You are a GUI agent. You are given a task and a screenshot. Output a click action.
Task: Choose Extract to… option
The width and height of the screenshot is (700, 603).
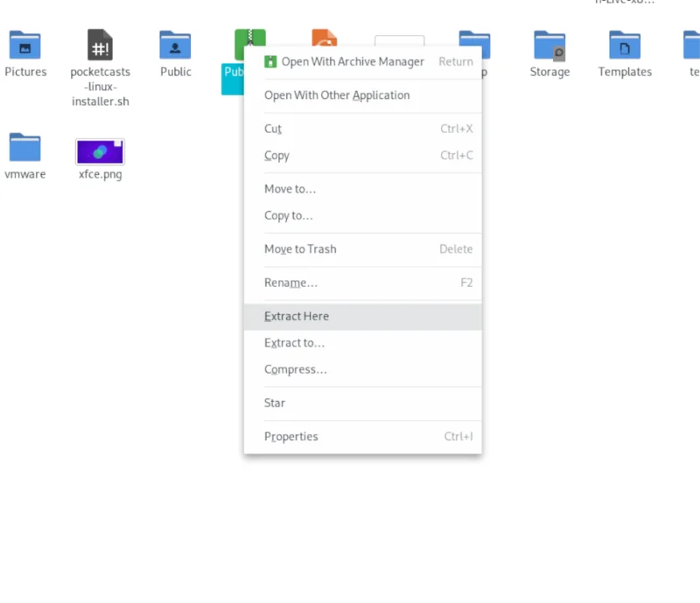363,343
